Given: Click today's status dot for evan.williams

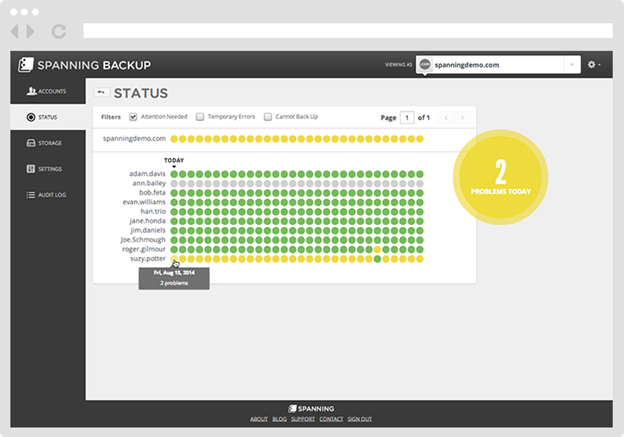Looking at the screenshot, I should [174, 202].
